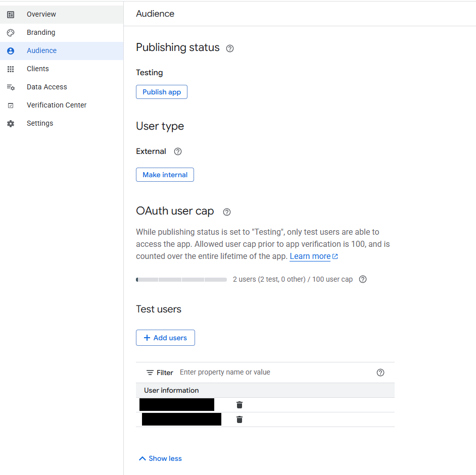The image size is (476, 475).
Task: Click the Publish app button
Action: [x=162, y=92]
